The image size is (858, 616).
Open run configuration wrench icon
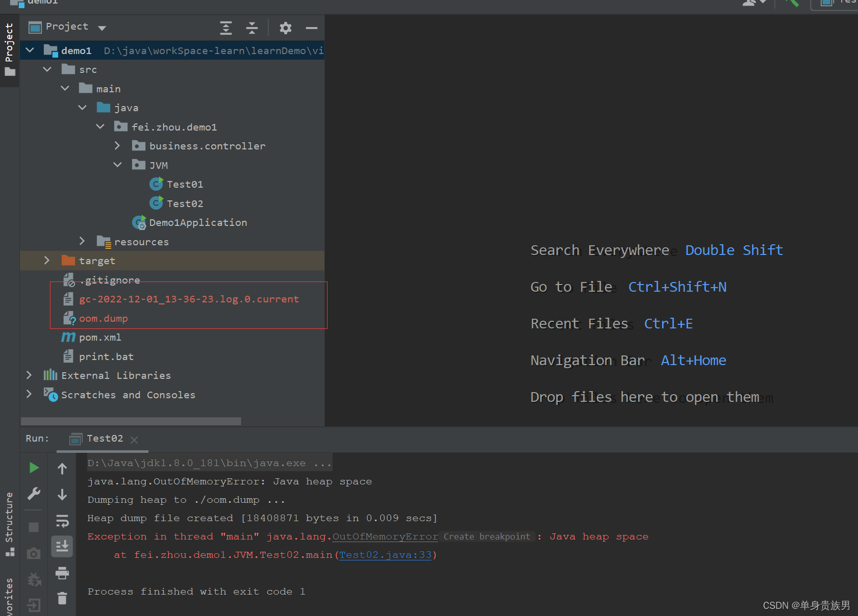34,494
